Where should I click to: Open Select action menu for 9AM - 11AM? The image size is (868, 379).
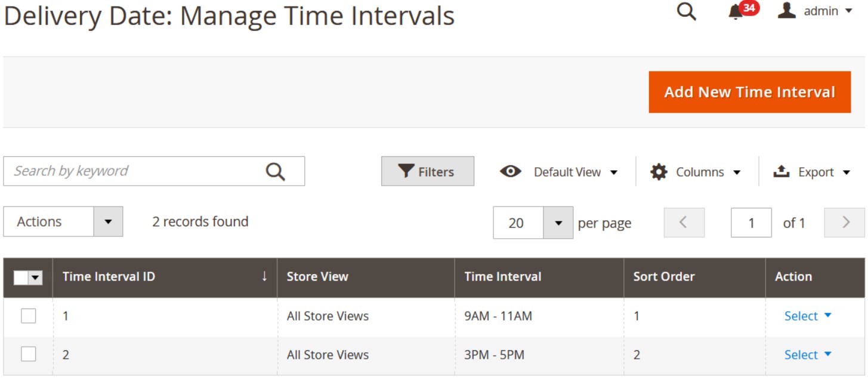(x=807, y=316)
